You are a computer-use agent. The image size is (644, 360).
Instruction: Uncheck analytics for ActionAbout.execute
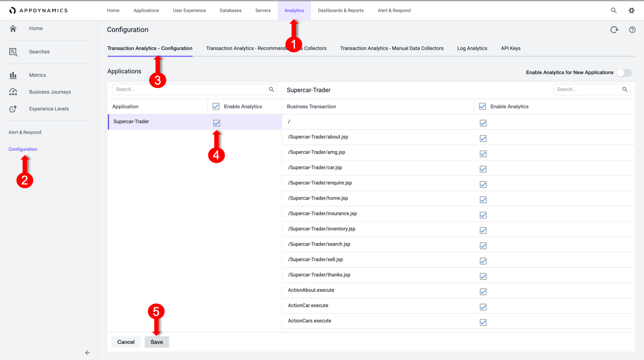click(483, 292)
